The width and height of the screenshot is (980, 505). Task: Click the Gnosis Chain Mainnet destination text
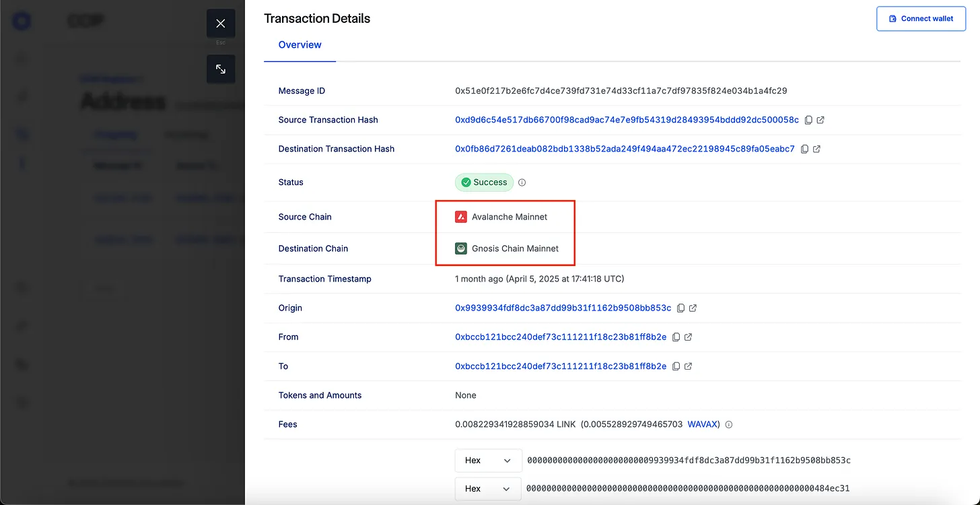[x=515, y=248]
